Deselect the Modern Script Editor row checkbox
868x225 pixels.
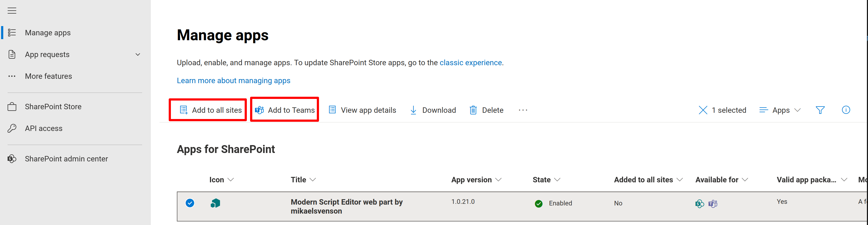(190, 203)
